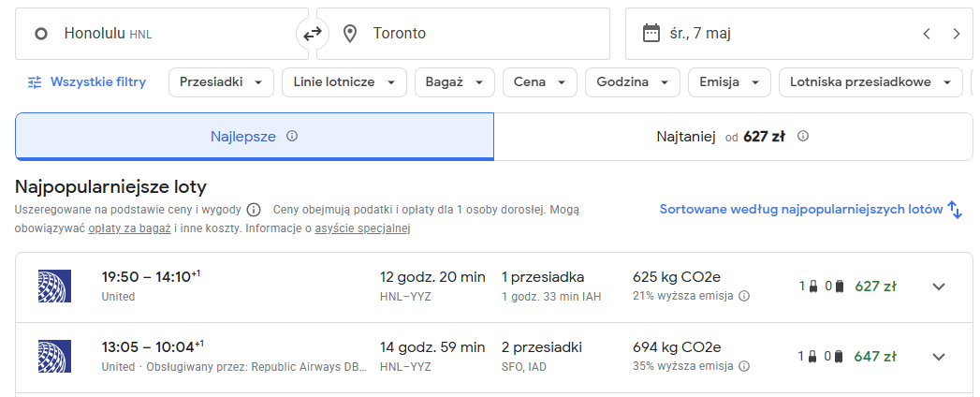Click United logo on 13:05 flight
Screen dimensions: 980x397
54,357
